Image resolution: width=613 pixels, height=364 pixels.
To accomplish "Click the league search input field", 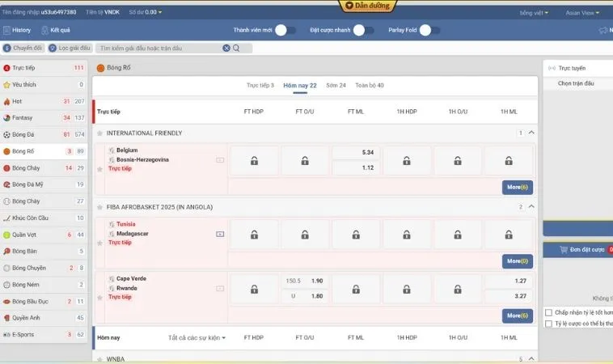I will pos(159,49).
